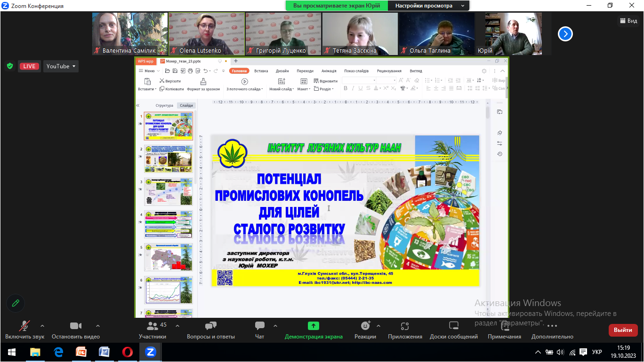Click the red Выйти leave button

click(x=623, y=330)
